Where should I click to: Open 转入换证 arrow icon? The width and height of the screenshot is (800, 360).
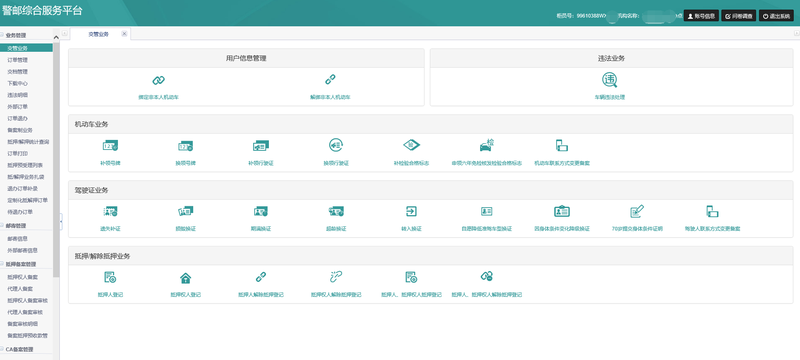click(411, 211)
